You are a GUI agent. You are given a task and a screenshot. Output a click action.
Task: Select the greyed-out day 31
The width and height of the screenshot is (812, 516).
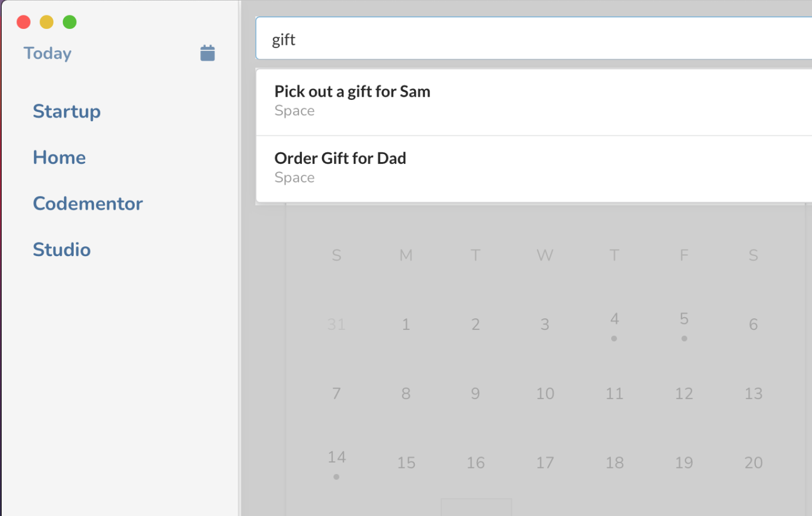tap(336, 324)
